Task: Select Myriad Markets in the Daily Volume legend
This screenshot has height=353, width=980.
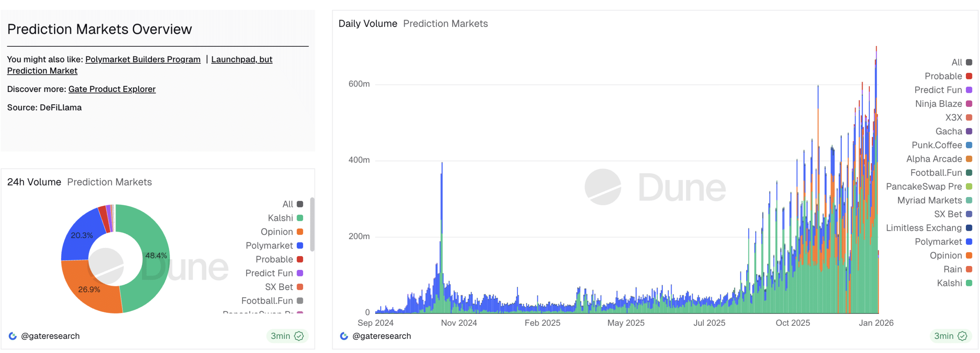Action: pyautogui.click(x=929, y=200)
